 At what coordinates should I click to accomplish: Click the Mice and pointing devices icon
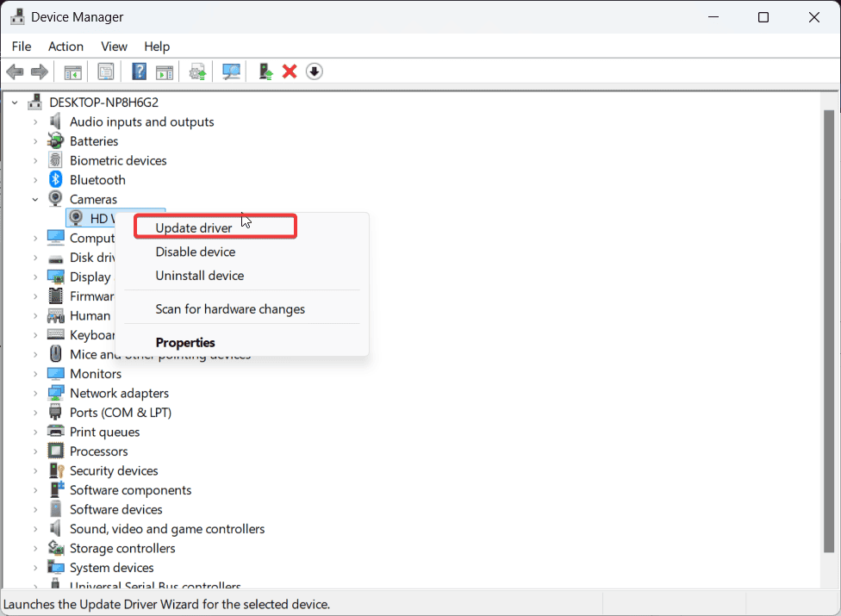[56, 354]
